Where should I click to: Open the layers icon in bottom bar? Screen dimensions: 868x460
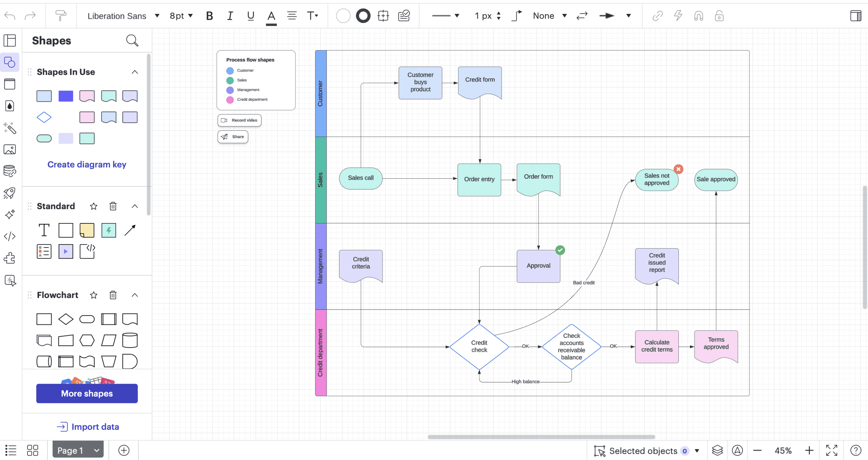pyautogui.click(x=717, y=451)
